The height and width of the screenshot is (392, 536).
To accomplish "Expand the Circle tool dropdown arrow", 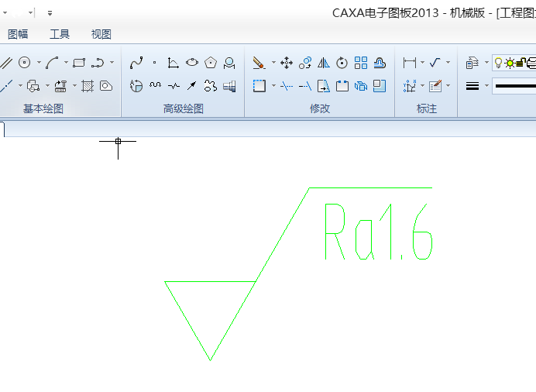I will (39, 63).
